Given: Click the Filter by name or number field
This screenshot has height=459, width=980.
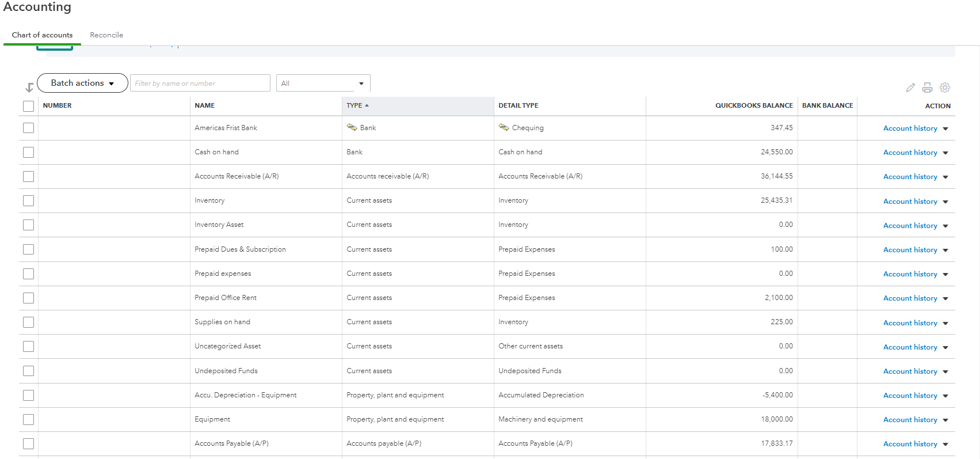Looking at the screenshot, I should 200,84.
